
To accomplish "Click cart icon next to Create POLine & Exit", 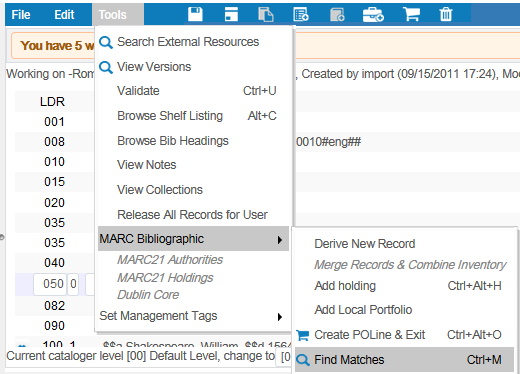I will coord(303,335).
